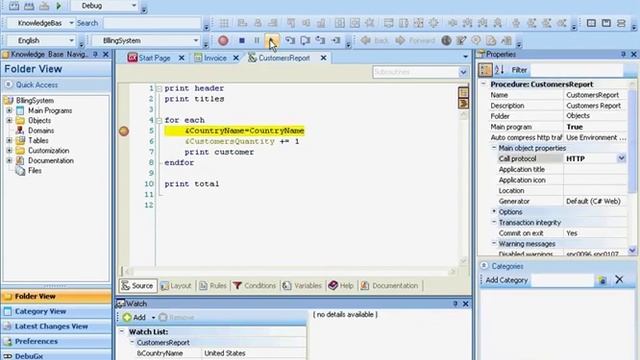Collapse the Watch List section
Viewport: 640px width, 360px height.
pyautogui.click(x=122, y=331)
